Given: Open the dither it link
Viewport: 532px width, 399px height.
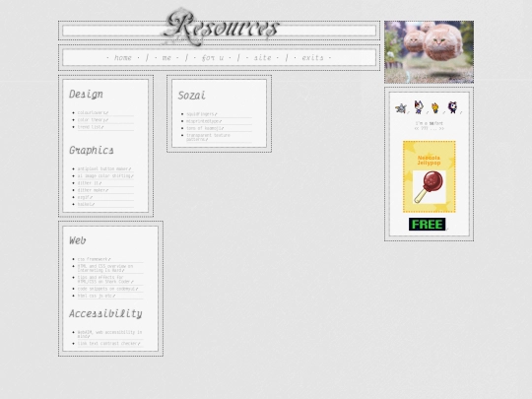Looking at the screenshot, I should pos(90,183).
